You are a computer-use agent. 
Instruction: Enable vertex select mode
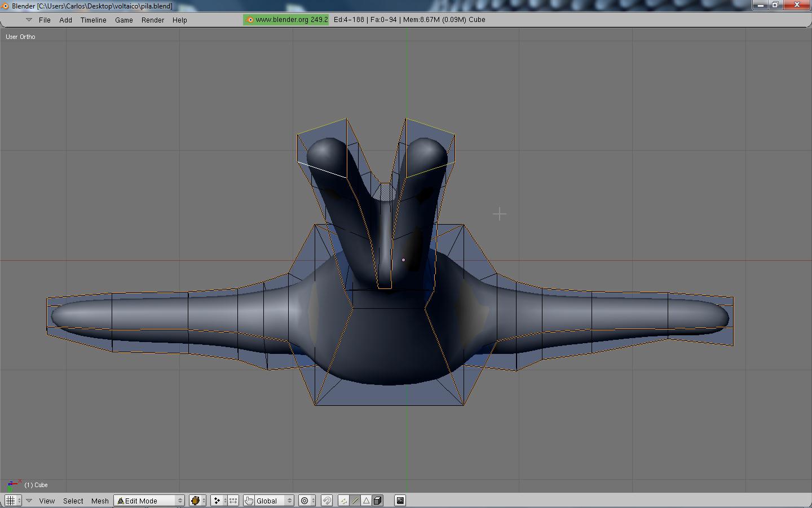pos(343,501)
